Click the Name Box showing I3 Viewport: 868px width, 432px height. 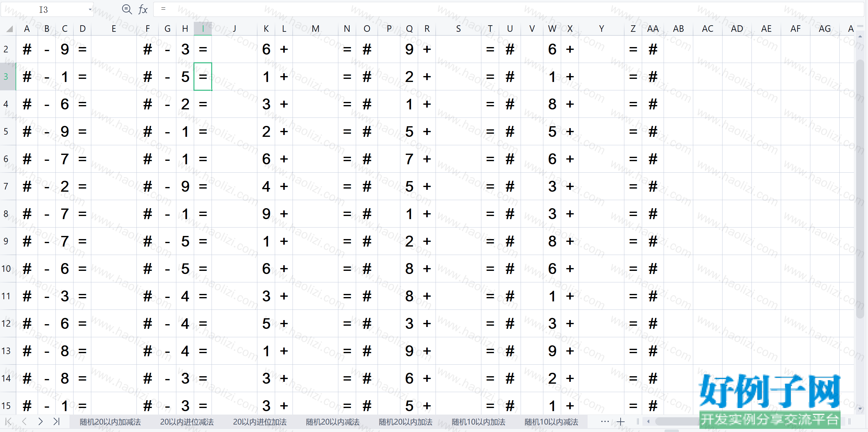pos(44,9)
